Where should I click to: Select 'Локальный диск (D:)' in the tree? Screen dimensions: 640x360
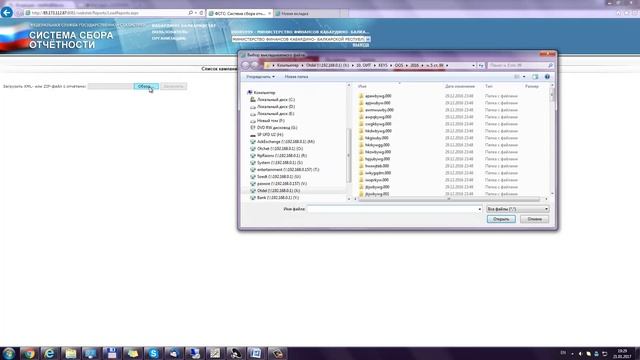pyautogui.click(x=276, y=107)
